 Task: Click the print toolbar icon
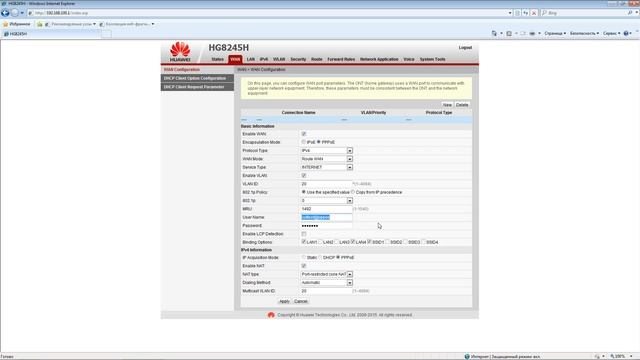(532, 33)
